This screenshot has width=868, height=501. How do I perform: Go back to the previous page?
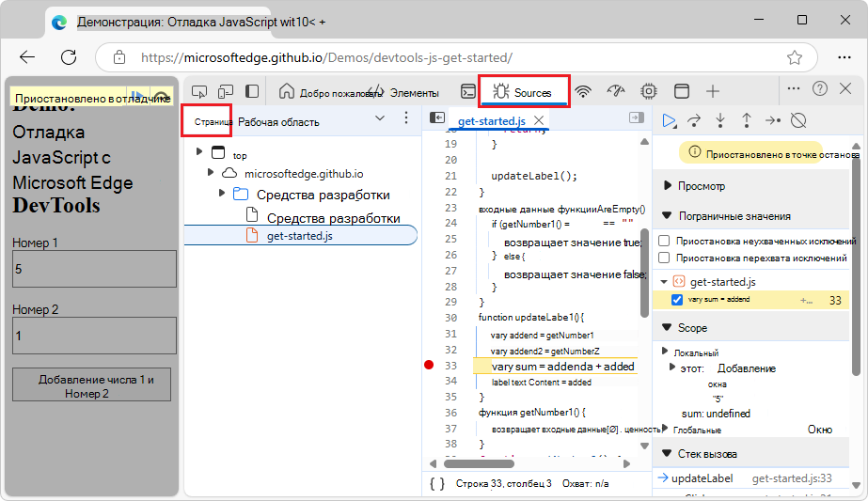27,57
